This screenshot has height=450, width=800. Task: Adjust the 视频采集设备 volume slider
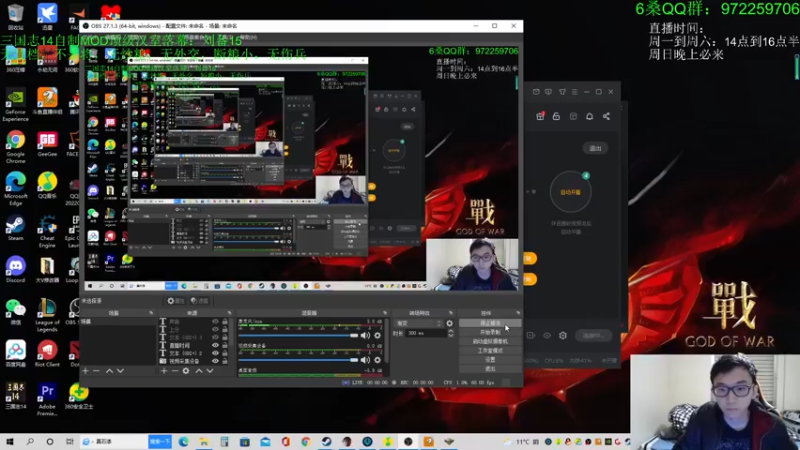coord(298,360)
